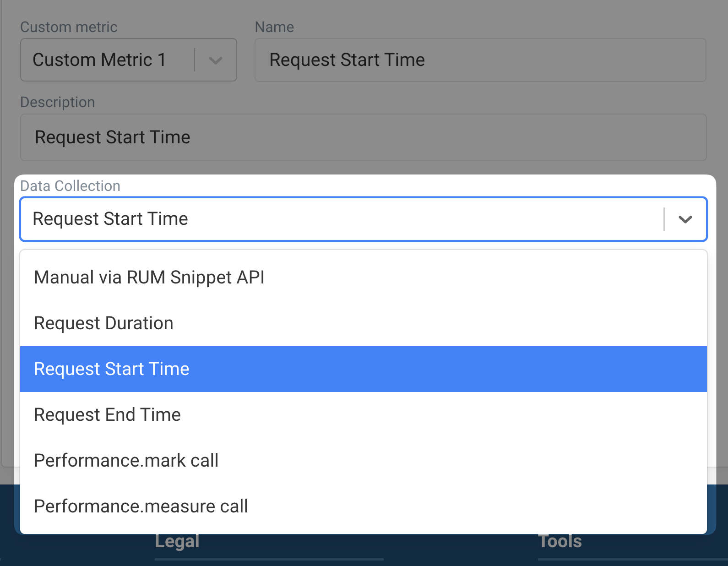Select the Performance.mark call option
The width and height of the screenshot is (728, 566).
(x=364, y=461)
